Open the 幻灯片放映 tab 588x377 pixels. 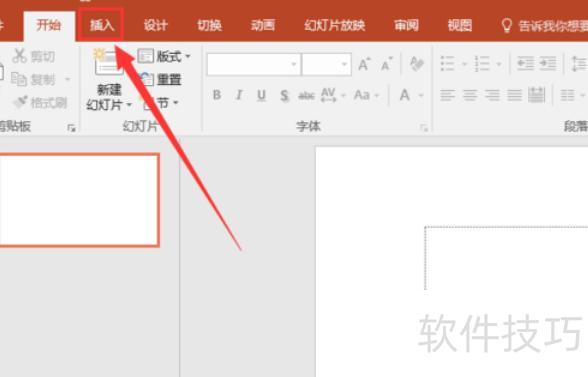click(334, 25)
